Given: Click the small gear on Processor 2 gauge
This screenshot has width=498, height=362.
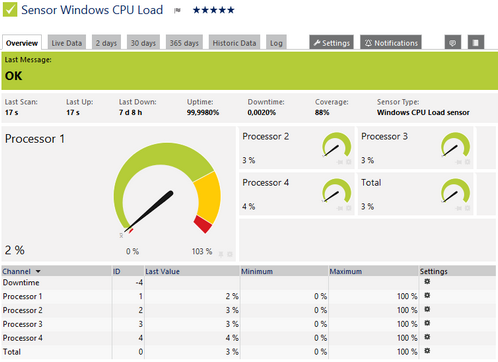Looking at the screenshot, I should pos(349,162).
